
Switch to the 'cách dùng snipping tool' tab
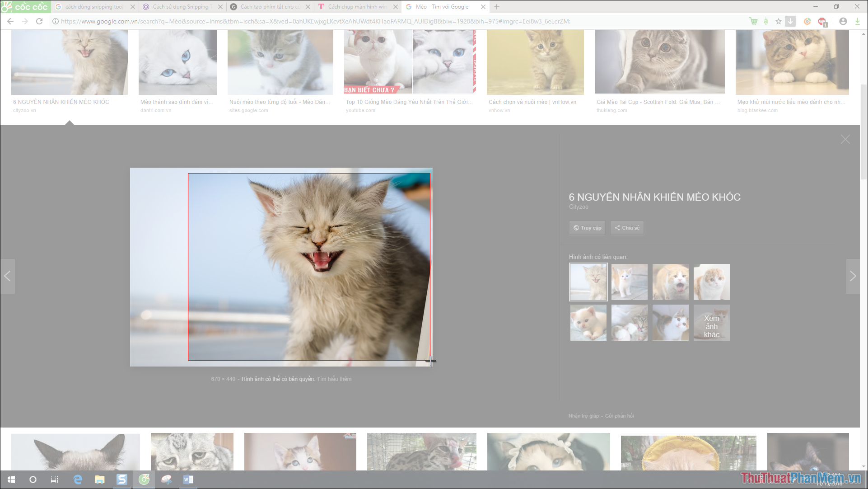[93, 7]
